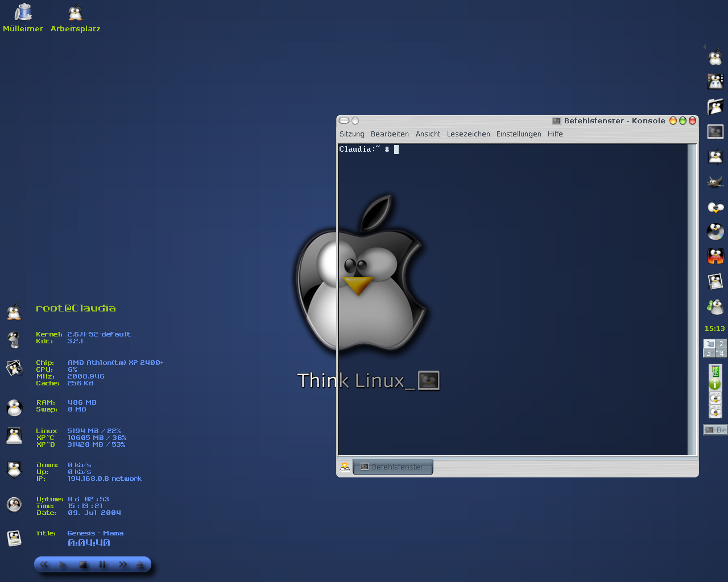Skip to previous track in media player
The height and width of the screenshot is (582, 728).
(x=44, y=564)
